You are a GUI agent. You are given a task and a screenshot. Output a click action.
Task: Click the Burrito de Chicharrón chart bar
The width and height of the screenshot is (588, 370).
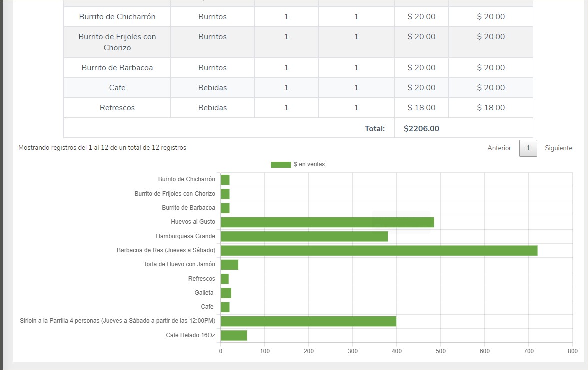click(x=225, y=180)
